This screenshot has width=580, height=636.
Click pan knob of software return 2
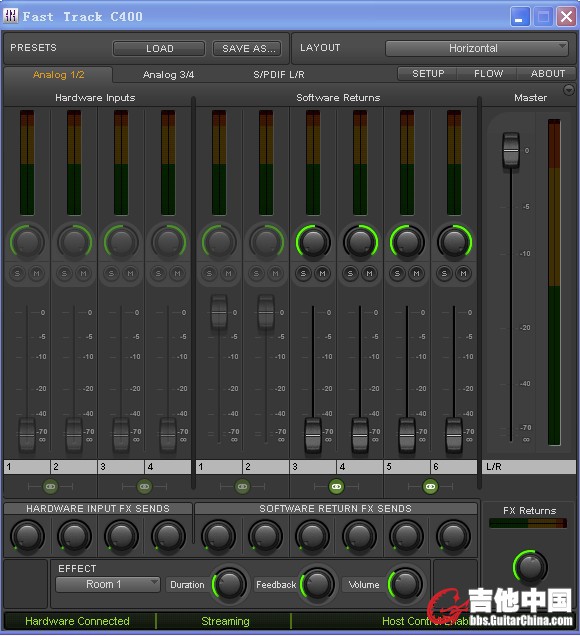point(266,242)
